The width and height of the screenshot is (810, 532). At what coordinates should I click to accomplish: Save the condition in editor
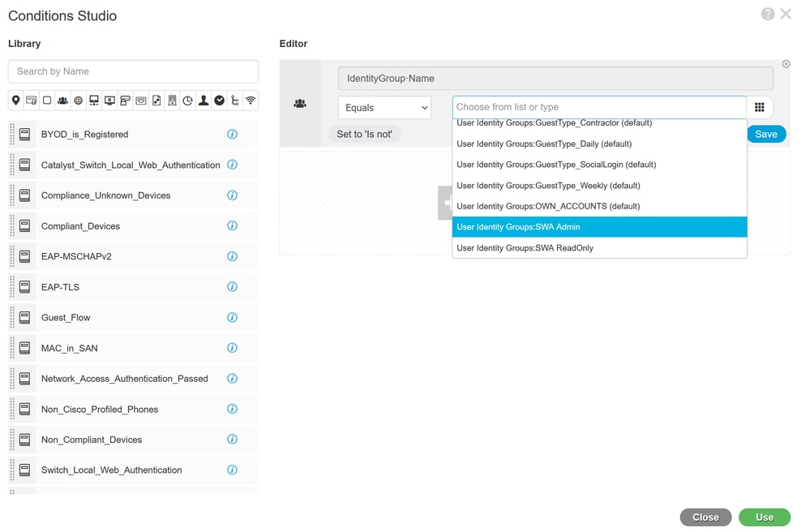coord(766,135)
